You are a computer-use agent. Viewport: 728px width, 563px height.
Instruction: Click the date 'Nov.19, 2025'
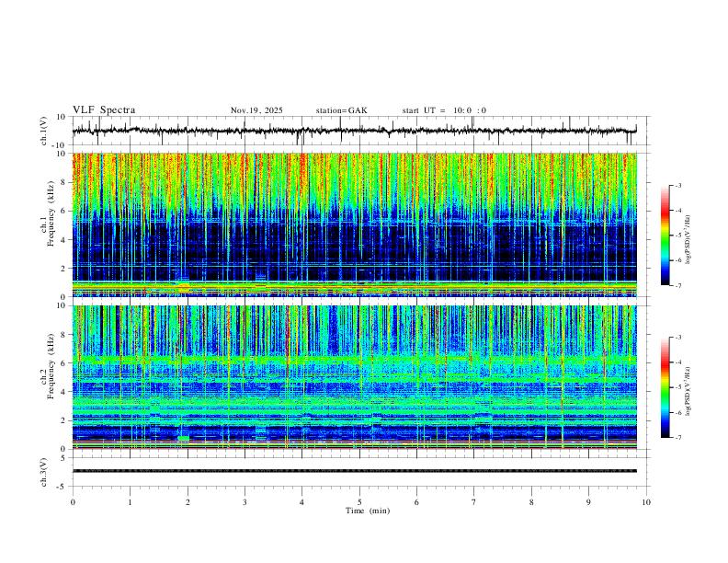[256, 110]
